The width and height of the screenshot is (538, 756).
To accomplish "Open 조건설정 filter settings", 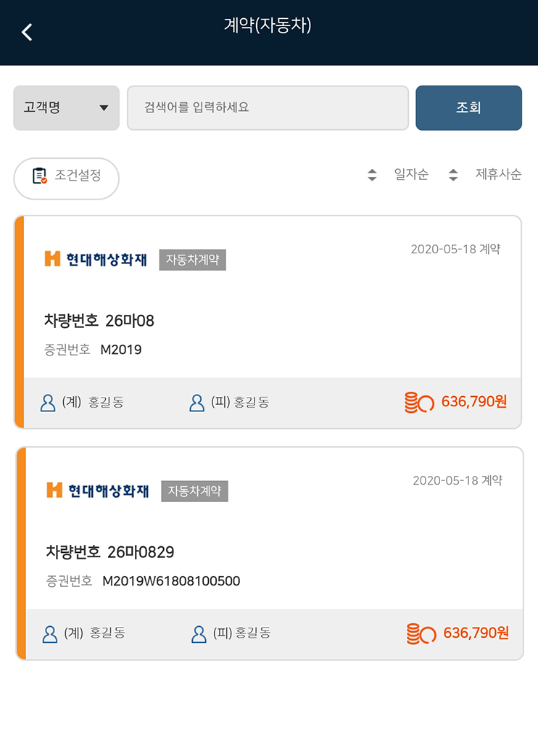I will click(x=67, y=178).
